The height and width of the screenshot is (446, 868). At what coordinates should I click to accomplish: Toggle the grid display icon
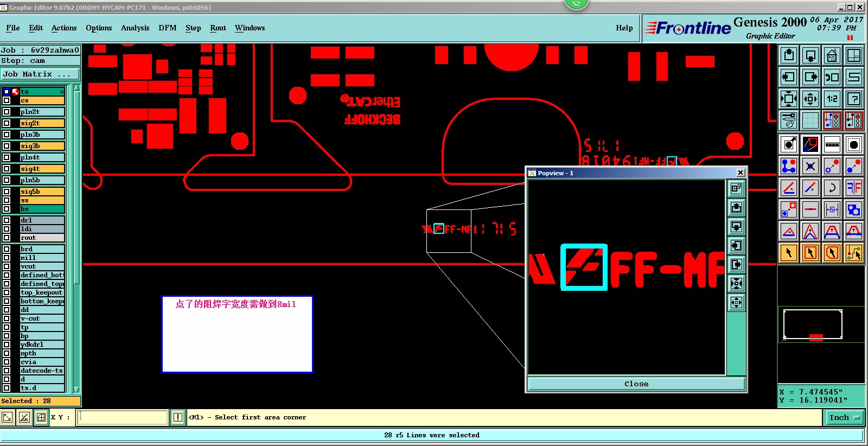coord(810,120)
